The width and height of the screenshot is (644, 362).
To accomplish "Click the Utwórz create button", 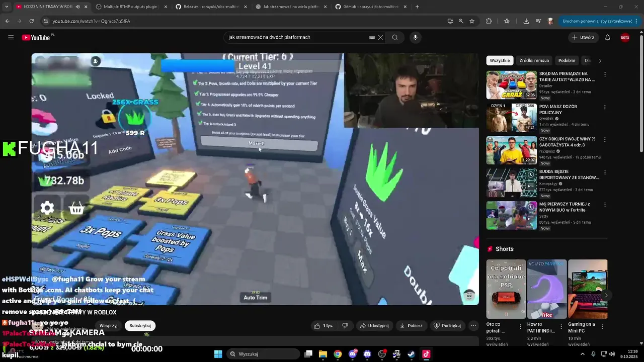I will (x=583, y=37).
